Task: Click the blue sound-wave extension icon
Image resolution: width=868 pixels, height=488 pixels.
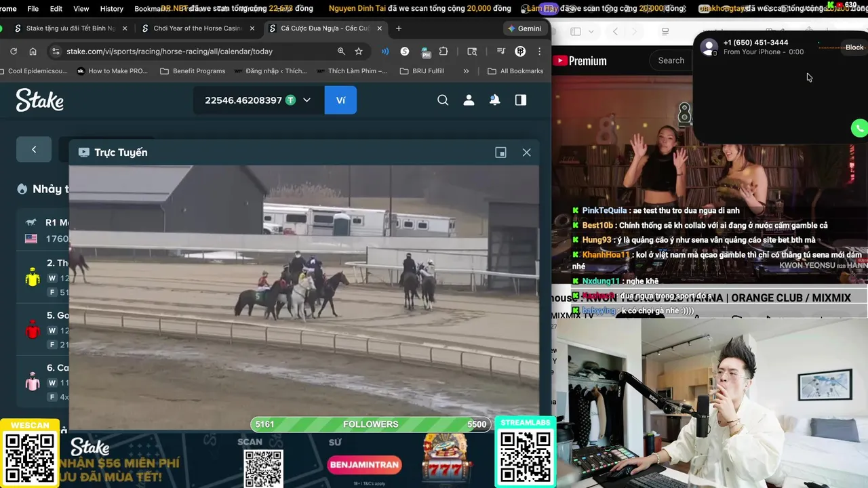Action: (x=385, y=52)
